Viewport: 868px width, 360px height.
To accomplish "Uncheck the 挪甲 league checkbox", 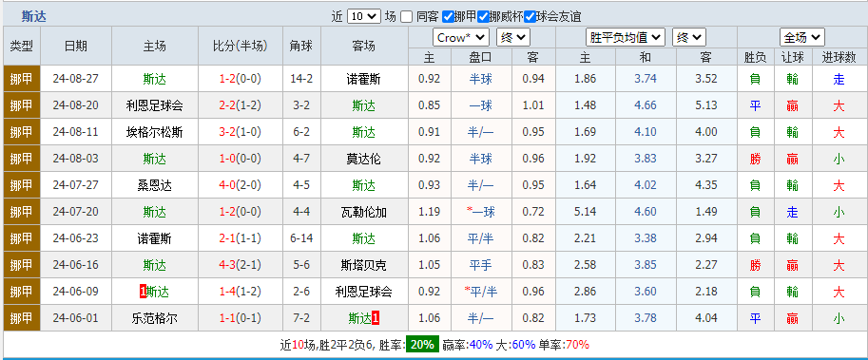I will (448, 16).
